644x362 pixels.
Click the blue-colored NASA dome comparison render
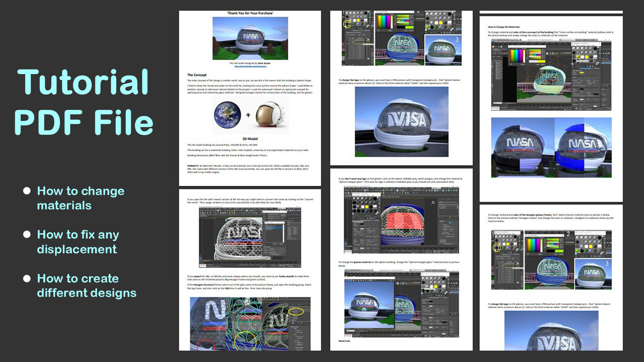(x=583, y=147)
